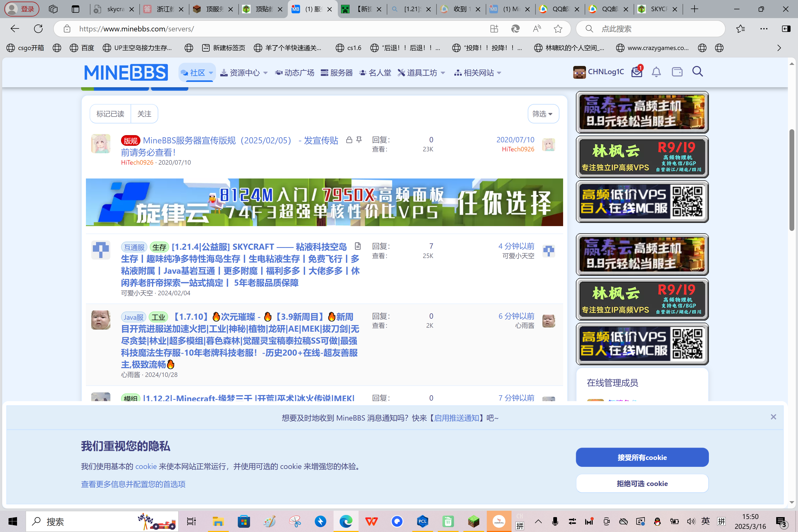Click the Windows taskbar 搜索 box
Viewport: 798px width, 532px height.
point(102,521)
